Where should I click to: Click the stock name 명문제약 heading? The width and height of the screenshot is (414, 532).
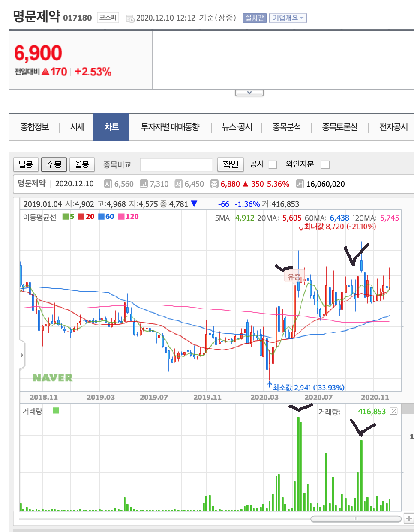pos(36,16)
